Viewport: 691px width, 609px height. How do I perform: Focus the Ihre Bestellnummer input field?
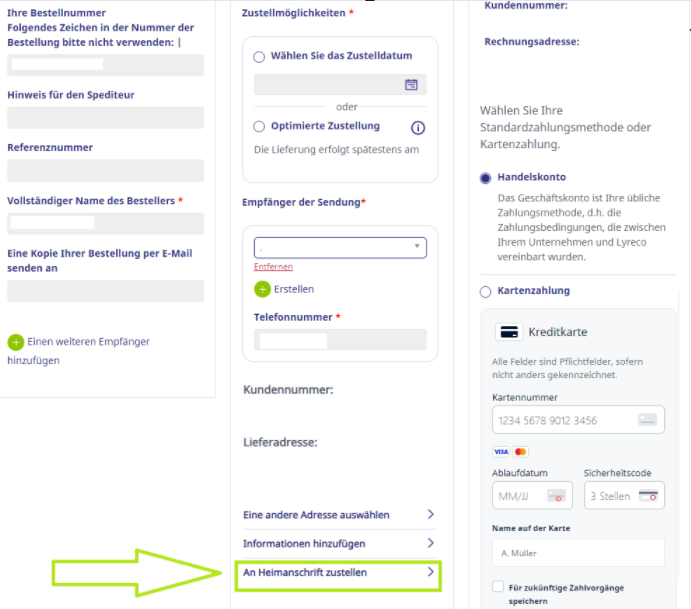tap(105, 65)
